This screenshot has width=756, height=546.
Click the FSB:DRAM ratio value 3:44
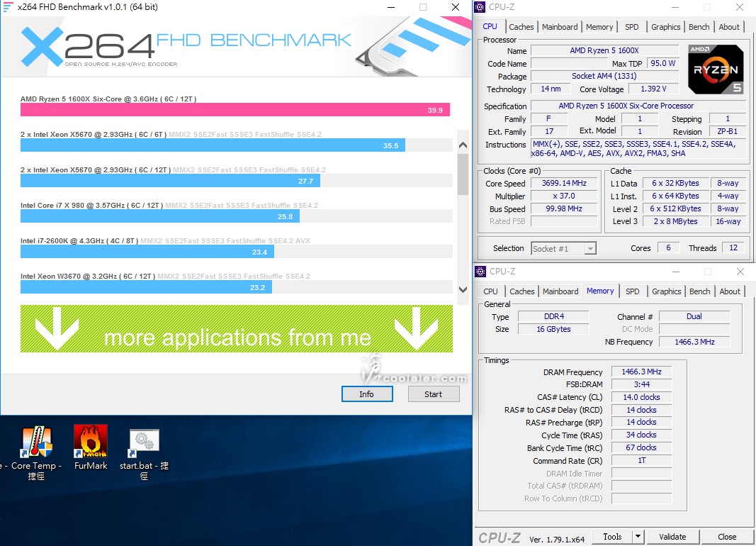[x=641, y=384]
